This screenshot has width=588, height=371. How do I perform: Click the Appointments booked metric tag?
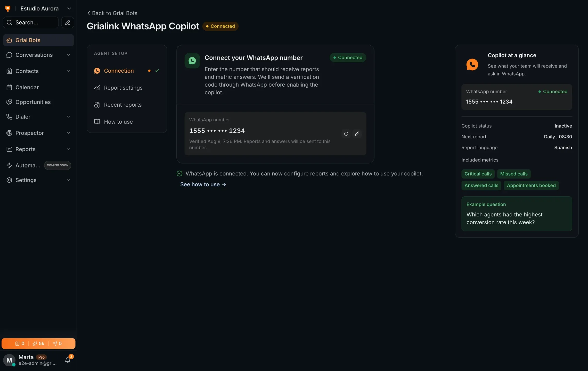point(531,185)
